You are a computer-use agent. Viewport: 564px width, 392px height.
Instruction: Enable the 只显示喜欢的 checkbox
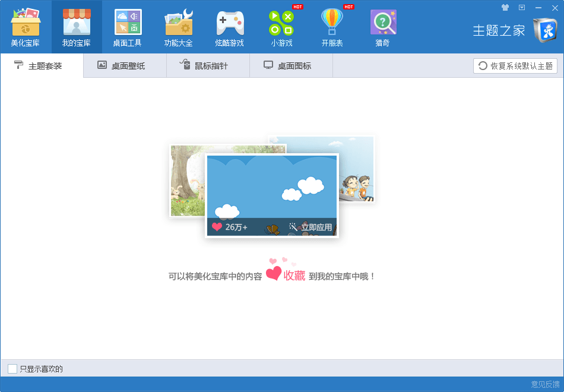tap(12, 369)
